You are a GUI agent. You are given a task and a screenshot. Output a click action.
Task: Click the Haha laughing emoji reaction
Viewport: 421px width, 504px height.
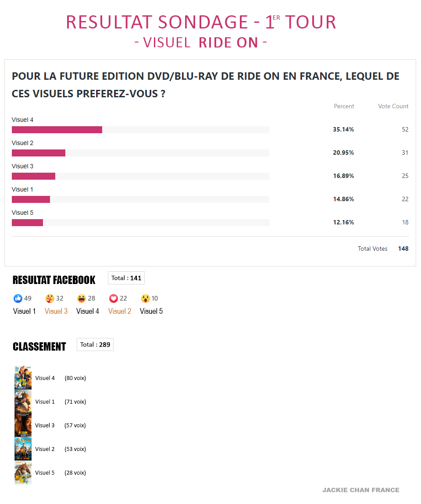[82, 298]
